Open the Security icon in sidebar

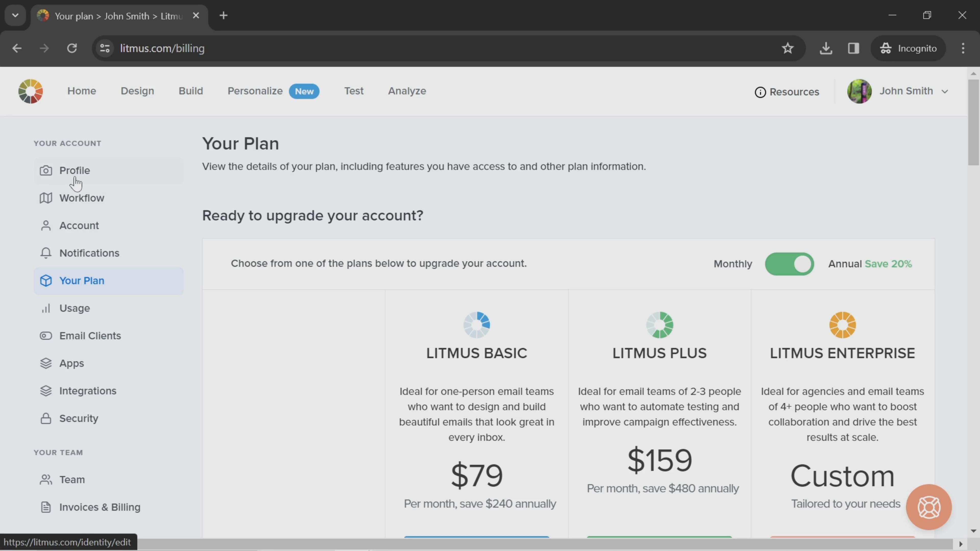(x=46, y=418)
